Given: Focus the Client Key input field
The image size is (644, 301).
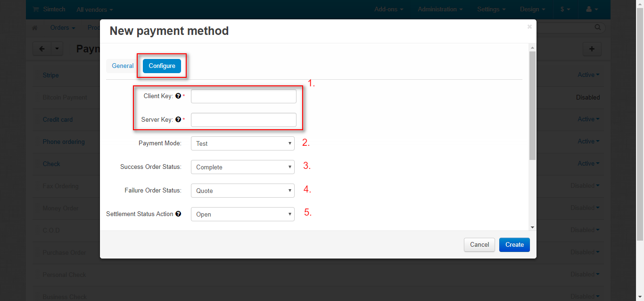Looking at the screenshot, I should tap(244, 96).
